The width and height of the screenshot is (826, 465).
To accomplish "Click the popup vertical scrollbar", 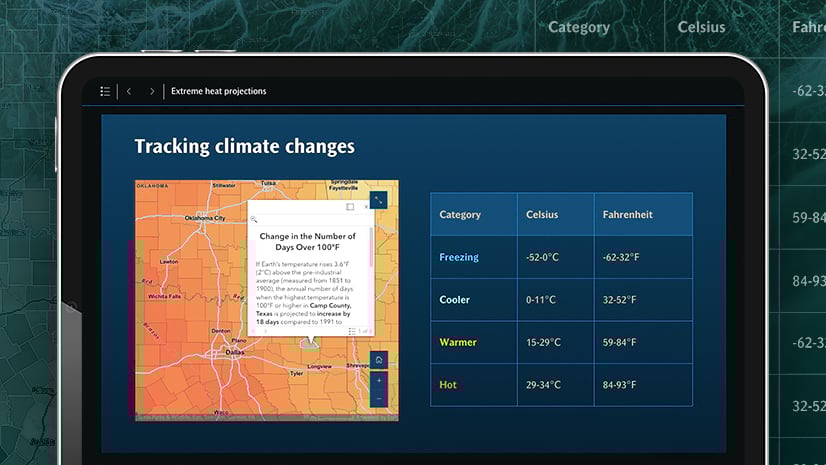I will tap(371, 248).
